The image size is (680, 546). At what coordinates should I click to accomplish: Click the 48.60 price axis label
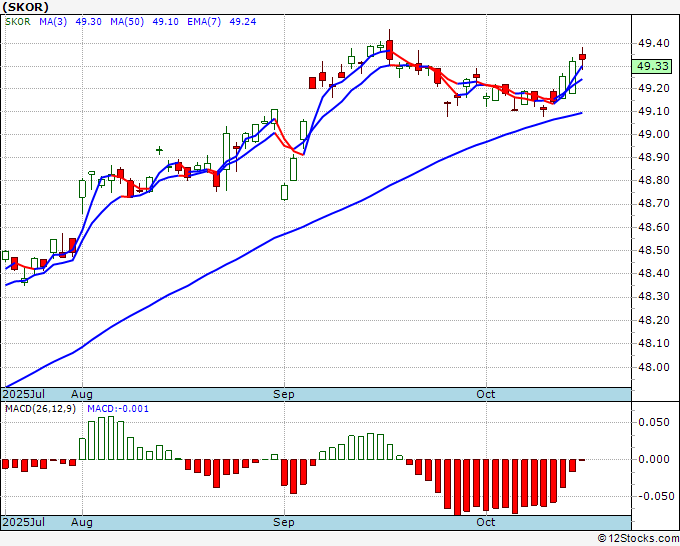[654, 227]
